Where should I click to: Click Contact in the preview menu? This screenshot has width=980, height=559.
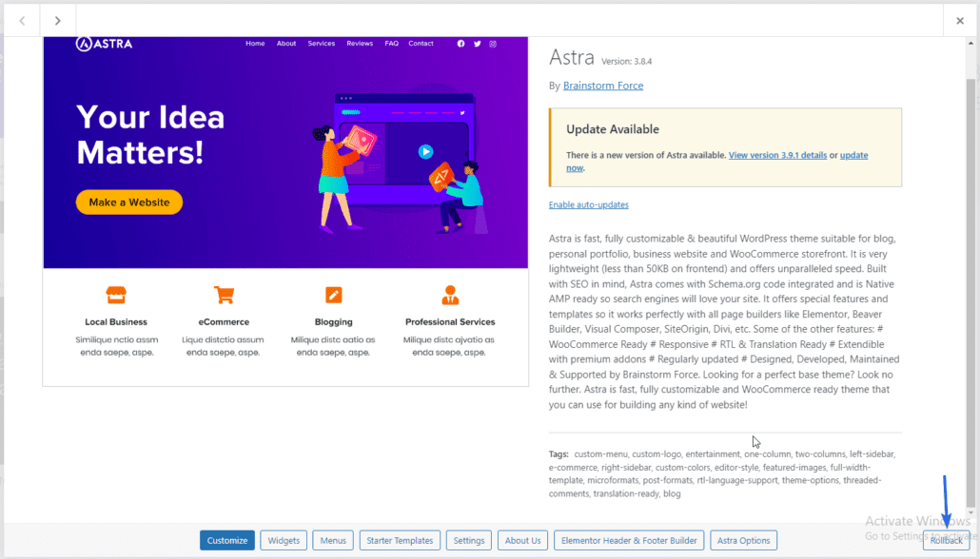tap(421, 44)
